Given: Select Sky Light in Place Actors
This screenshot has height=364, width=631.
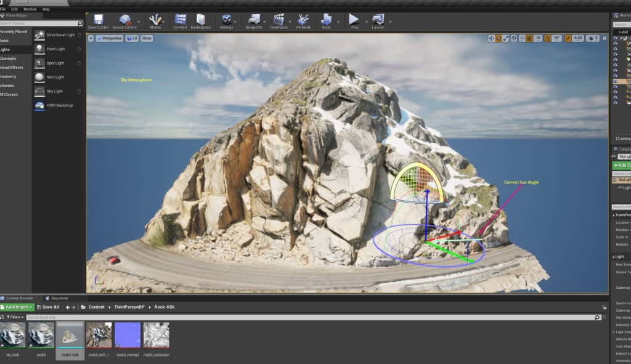Looking at the screenshot, I should click(58, 91).
